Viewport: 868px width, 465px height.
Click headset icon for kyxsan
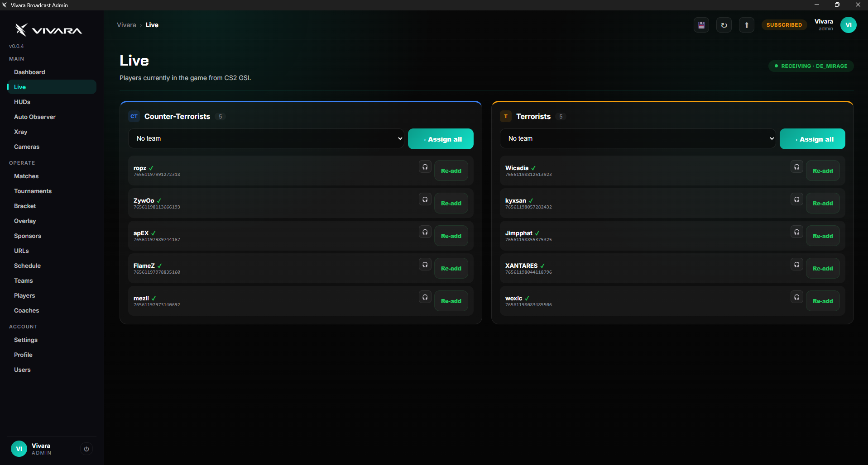(797, 199)
